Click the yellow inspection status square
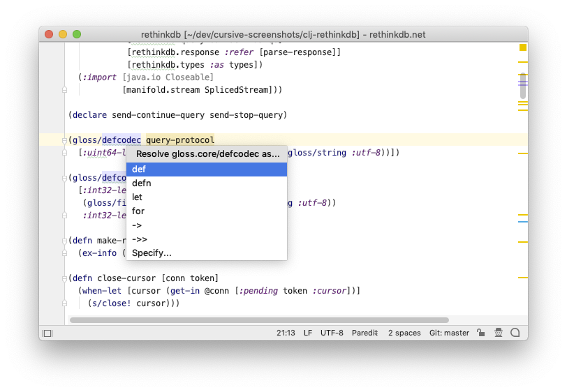Screen dimensions: 567x392 pos(523,47)
